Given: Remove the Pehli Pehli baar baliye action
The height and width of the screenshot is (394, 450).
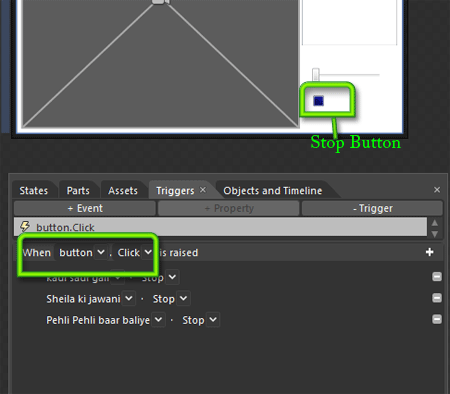Looking at the screenshot, I should pos(437,319).
